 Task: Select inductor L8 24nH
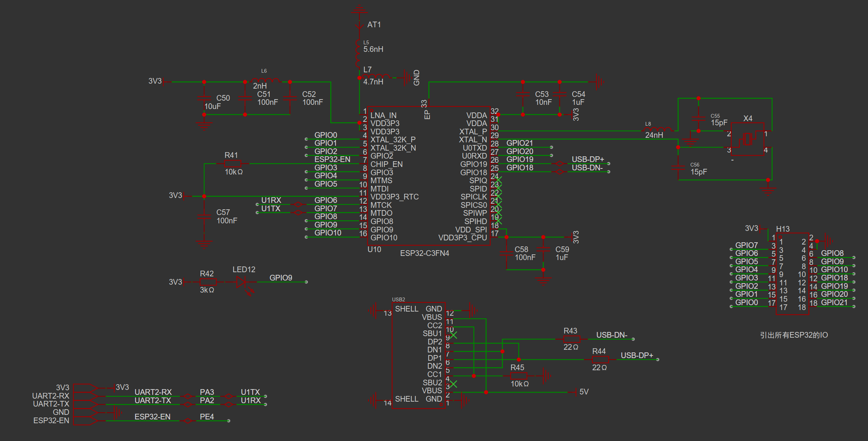658,130
